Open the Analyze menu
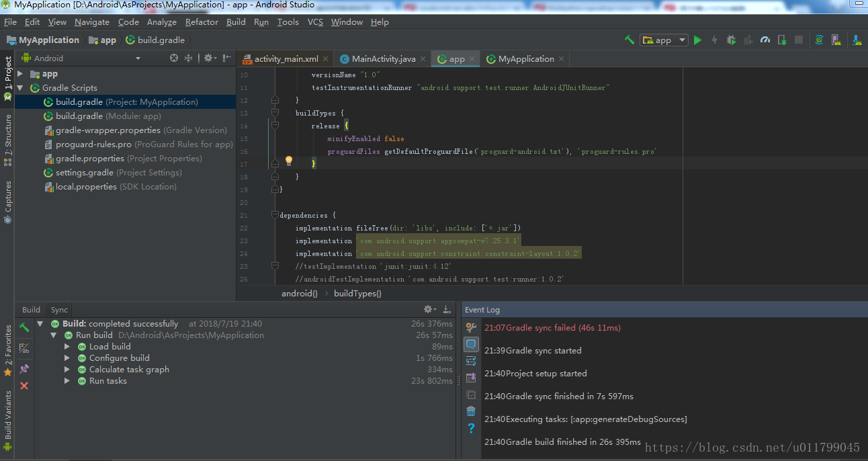 (161, 22)
